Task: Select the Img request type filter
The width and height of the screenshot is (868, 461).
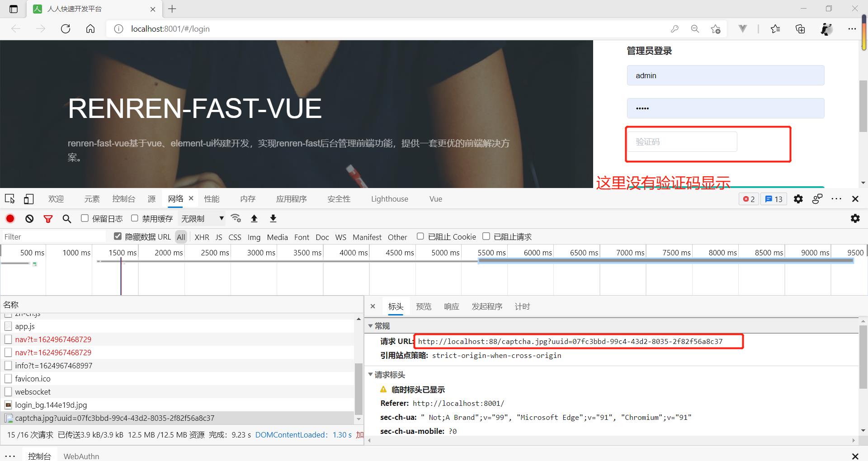Action: tap(254, 237)
